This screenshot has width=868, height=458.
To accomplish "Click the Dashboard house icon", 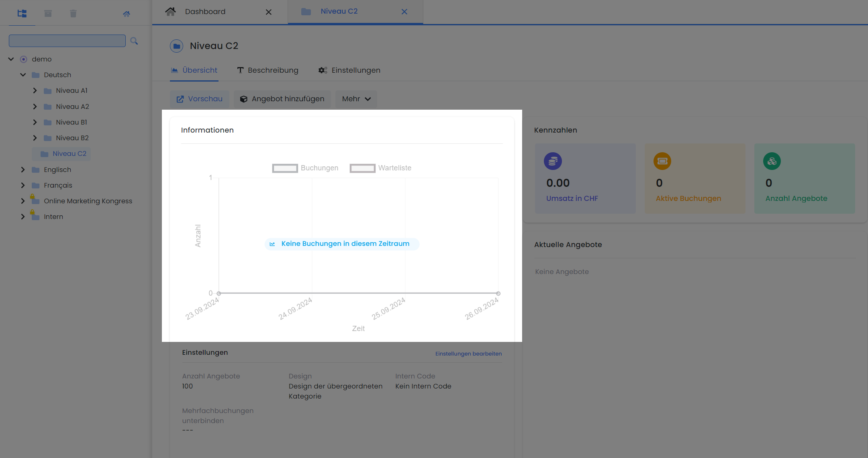I will (x=170, y=11).
